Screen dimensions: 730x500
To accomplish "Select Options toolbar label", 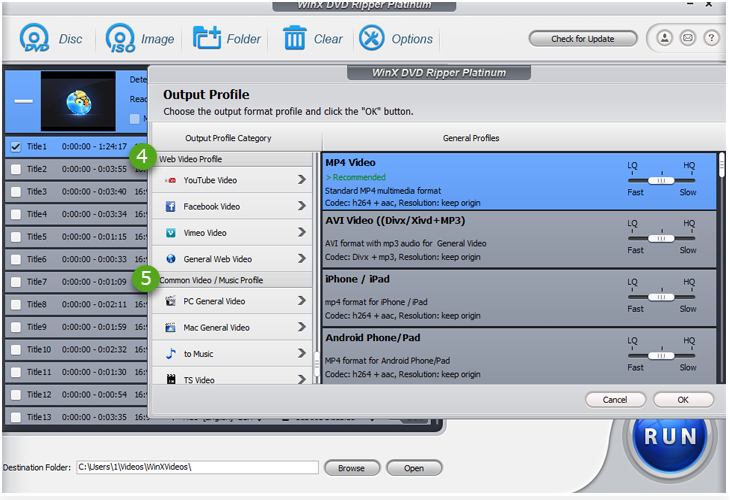I will [x=412, y=40].
